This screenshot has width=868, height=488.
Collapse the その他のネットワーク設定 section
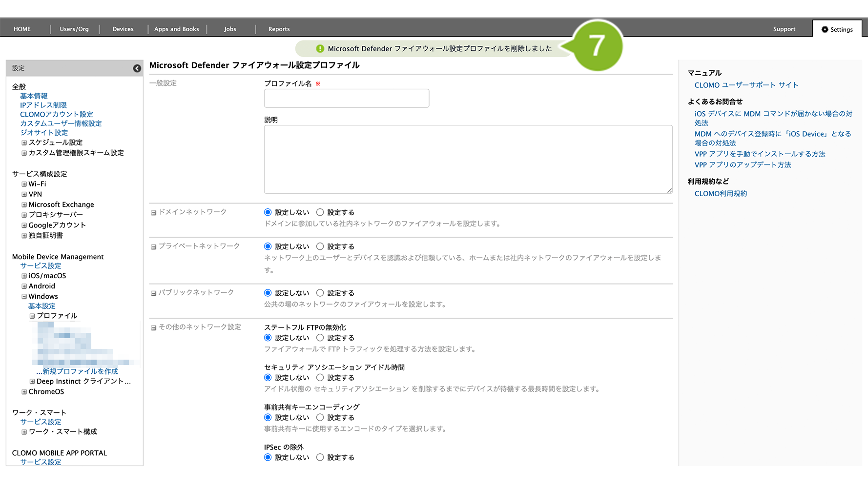tap(153, 327)
